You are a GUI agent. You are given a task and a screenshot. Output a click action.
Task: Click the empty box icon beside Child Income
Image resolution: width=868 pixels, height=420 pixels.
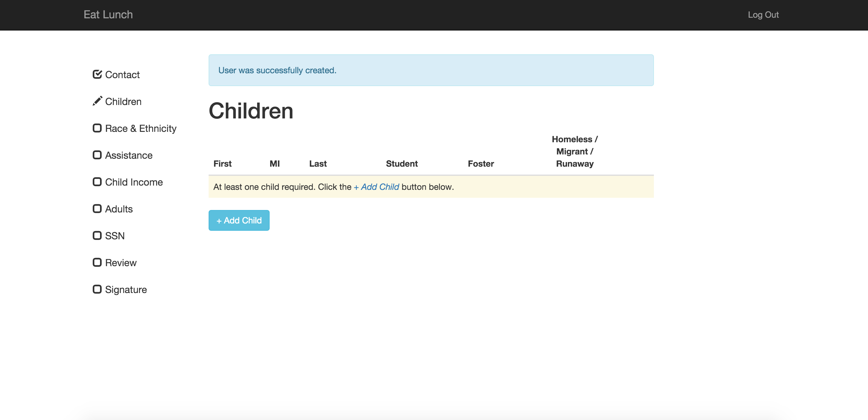click(97, 182)
